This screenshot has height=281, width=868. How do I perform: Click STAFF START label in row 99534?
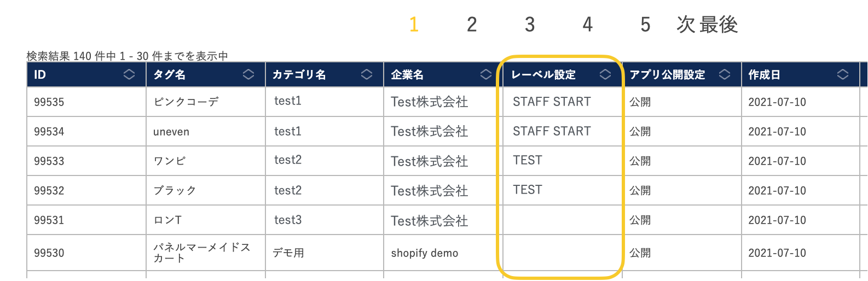(552, 131)
